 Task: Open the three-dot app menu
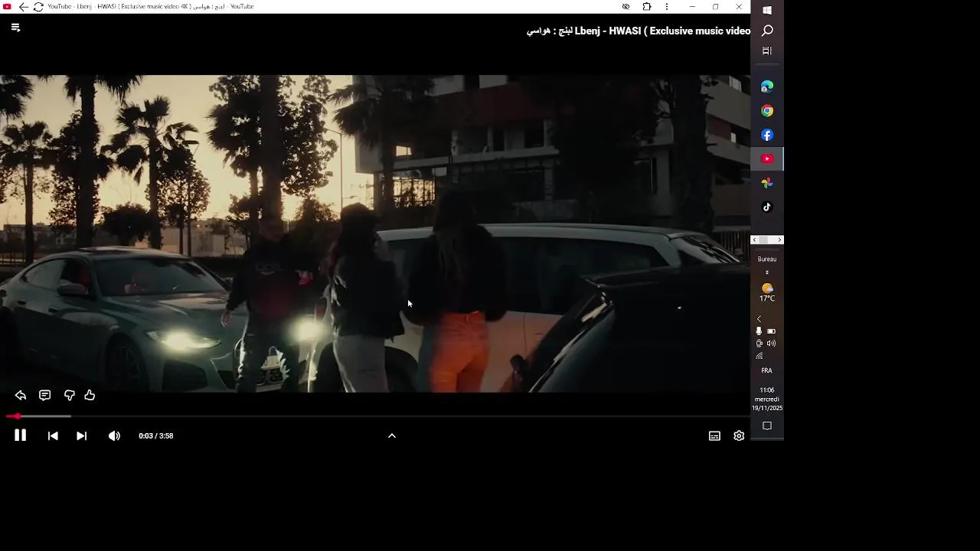tap(667, 7)
